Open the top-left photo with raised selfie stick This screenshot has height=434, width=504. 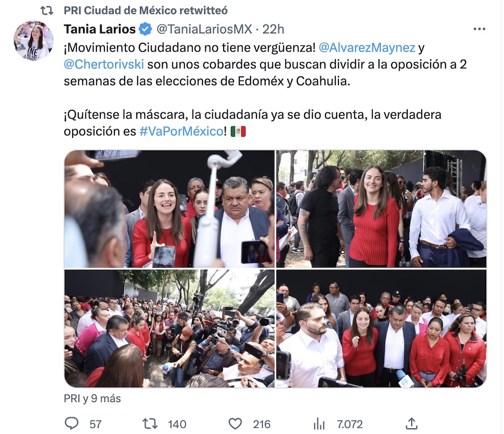tap(169, 209)
